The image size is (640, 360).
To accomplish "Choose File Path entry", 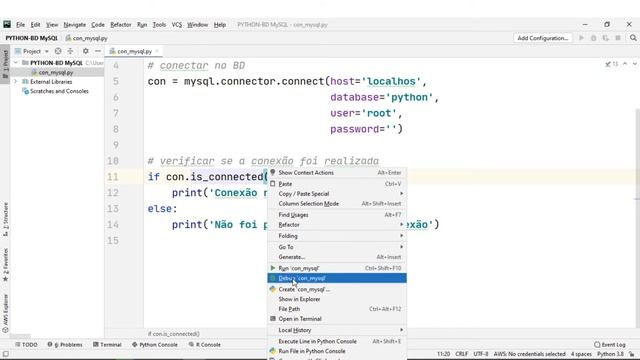I will click(x=337, y=309).
